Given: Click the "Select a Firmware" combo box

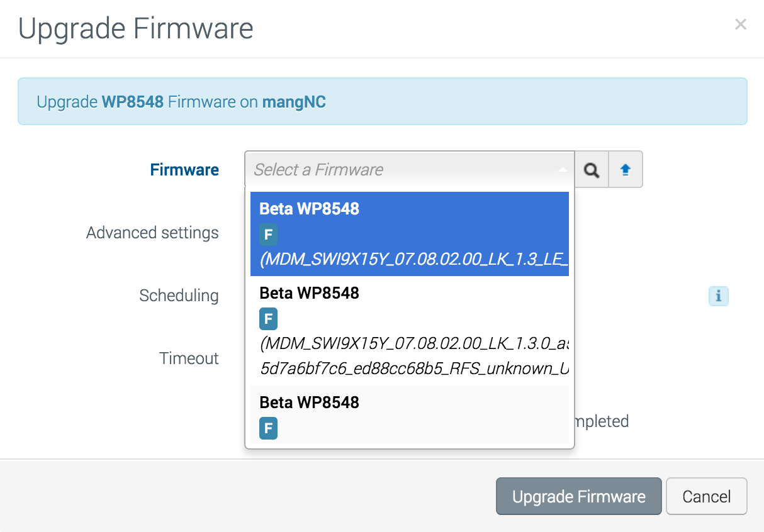Looking at the screenshot, I should tap(403, 170).
